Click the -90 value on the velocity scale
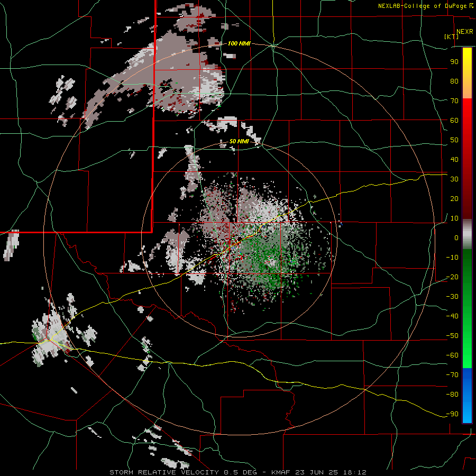Image resolution: width=476 pixels, height=476 pixels. pyautogui.click(x=452, y=414)
